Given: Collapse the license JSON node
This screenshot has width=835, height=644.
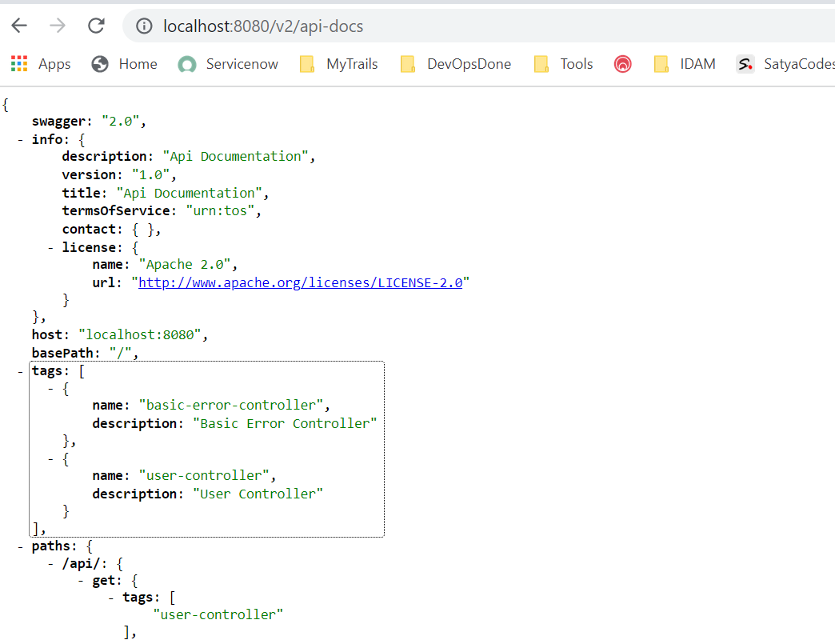Looking at the screenshot, I should point(50,247).
